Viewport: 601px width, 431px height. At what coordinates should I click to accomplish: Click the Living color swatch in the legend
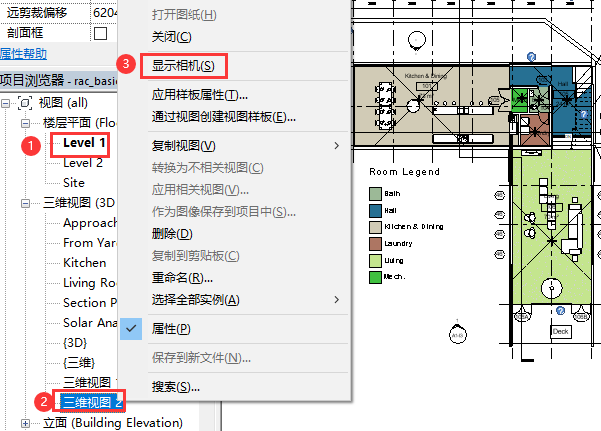375,260
